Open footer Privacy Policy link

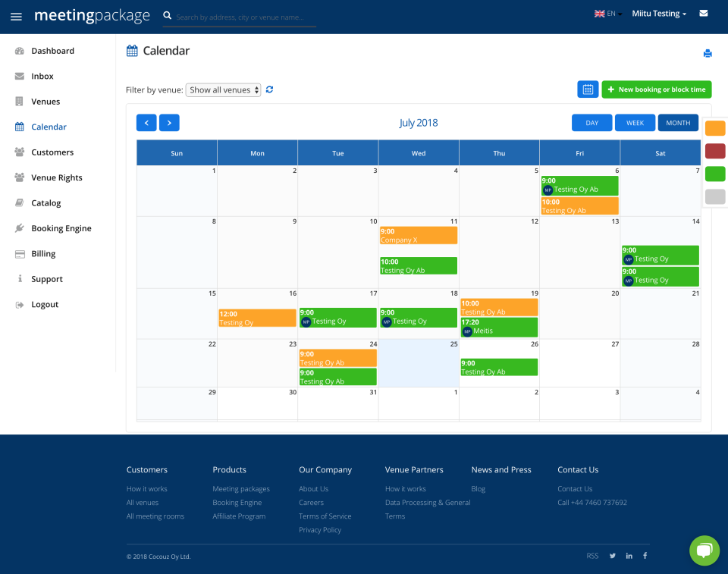[320, 530]
